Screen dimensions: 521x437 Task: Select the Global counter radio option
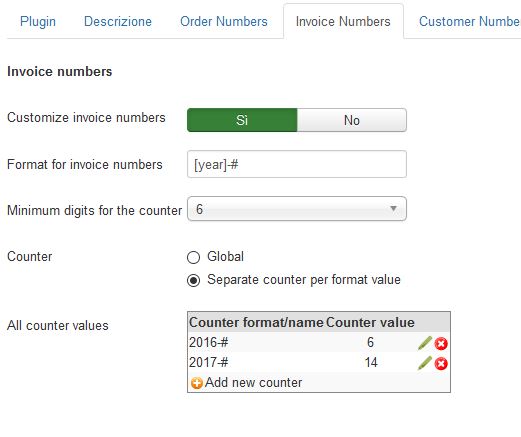(x=193, y=257)
